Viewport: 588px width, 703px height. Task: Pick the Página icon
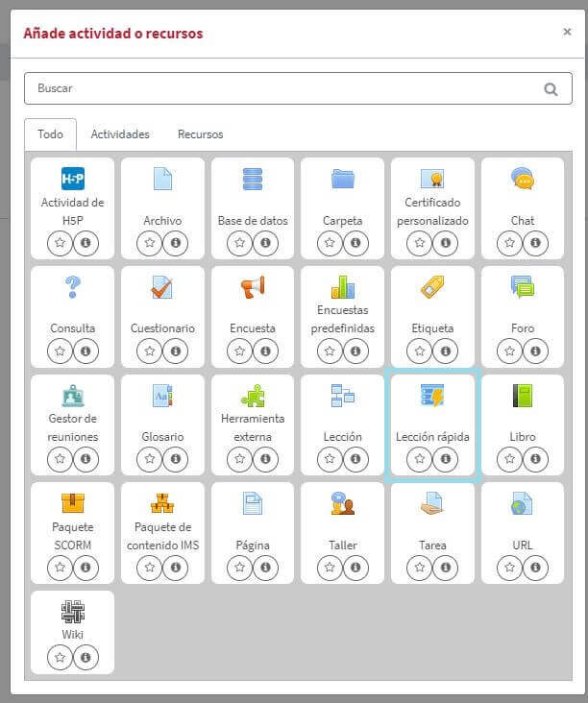[253, 503]
